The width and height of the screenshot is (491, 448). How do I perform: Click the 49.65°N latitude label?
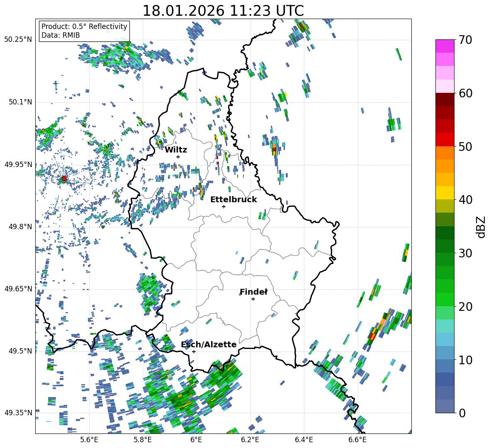[18, 288]
